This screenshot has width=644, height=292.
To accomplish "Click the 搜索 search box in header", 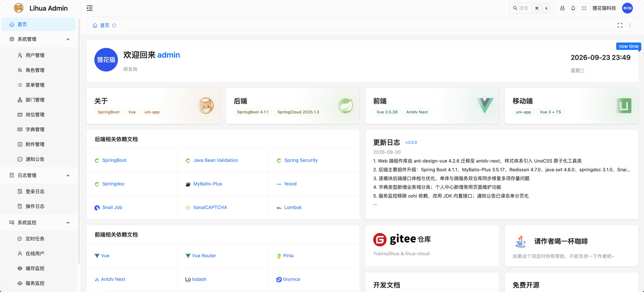I will pyautogui.click(x=532, y=8).
